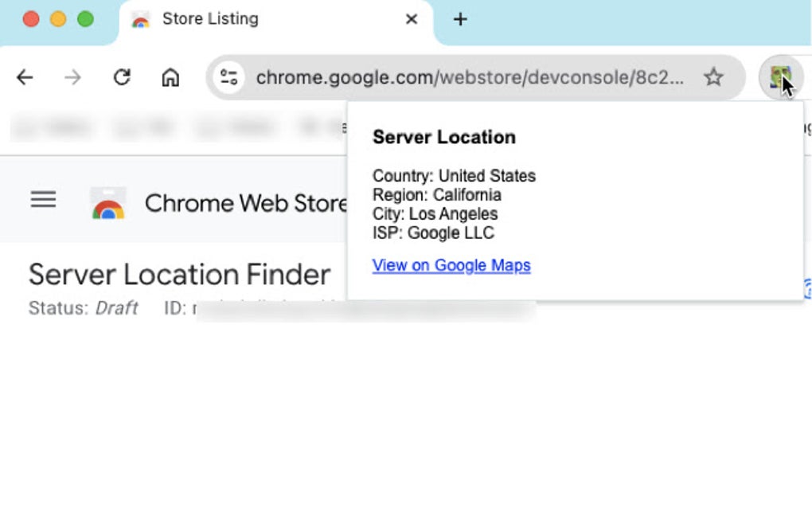Reload the Store Listing page

(x=121, y=77)
